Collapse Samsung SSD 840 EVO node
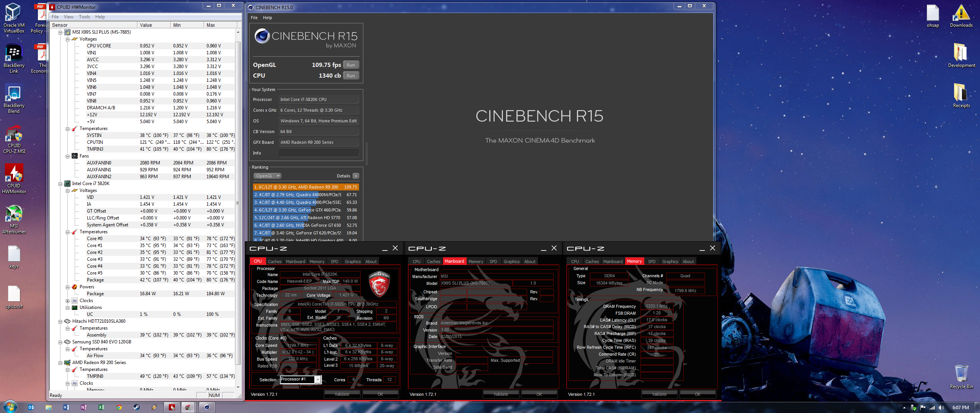 60,342
